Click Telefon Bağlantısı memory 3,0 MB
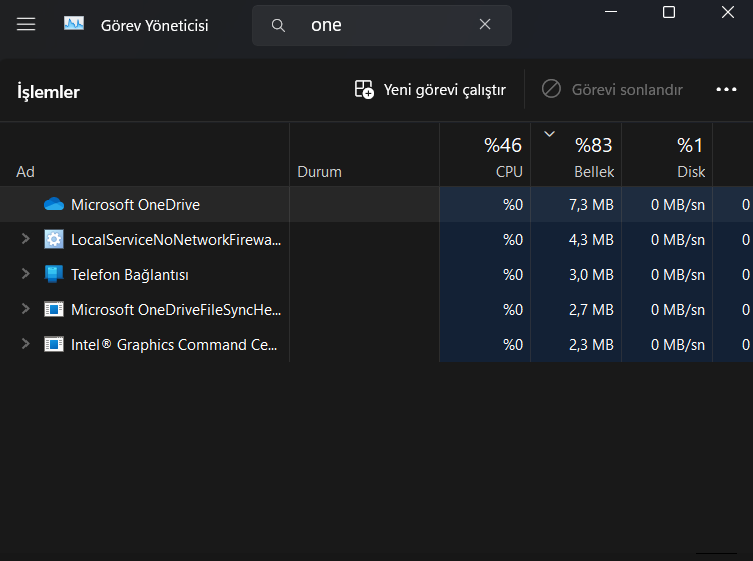The height and width of the screenshot is (561, 753). click(591, 275)
